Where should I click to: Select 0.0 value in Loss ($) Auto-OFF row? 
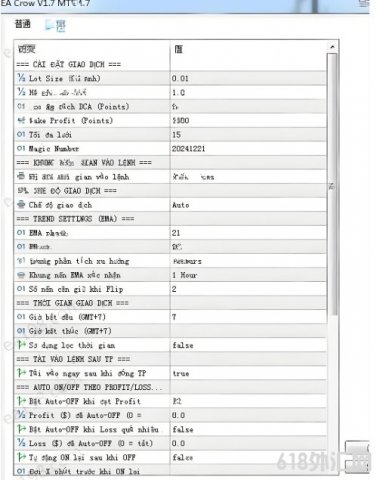[x=178, y=443]
